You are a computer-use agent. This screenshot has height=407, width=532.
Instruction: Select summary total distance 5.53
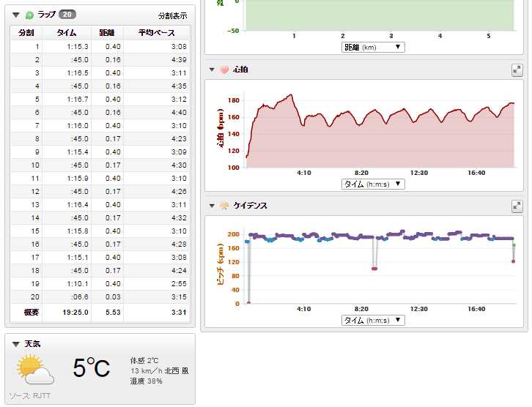[x=113, y=313]
